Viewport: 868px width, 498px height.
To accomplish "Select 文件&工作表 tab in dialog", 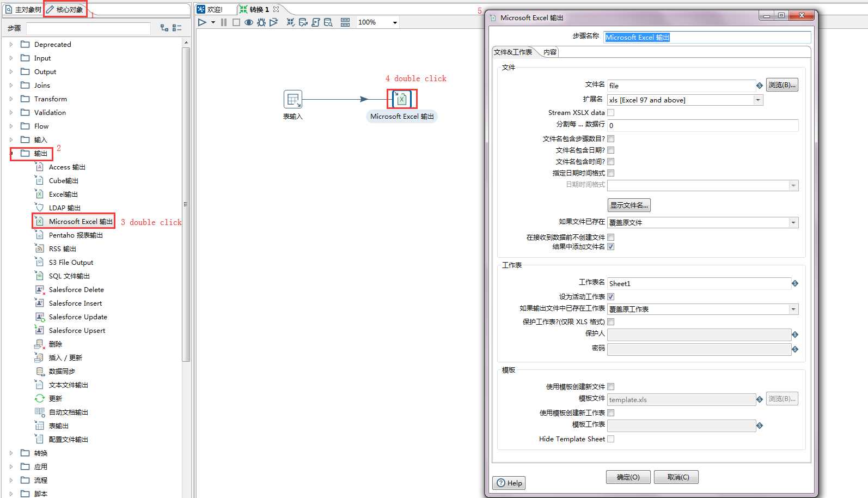I will (513, 52).
